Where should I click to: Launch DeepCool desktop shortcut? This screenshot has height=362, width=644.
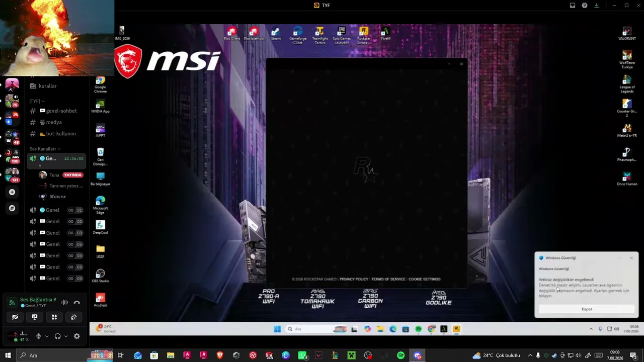pos(100,228)
